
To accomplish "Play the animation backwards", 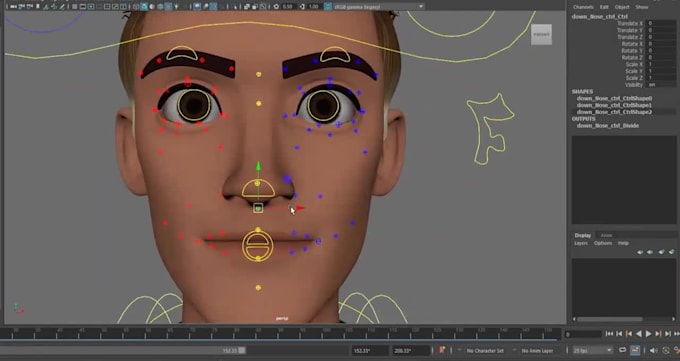I will (x=639, y=334).
